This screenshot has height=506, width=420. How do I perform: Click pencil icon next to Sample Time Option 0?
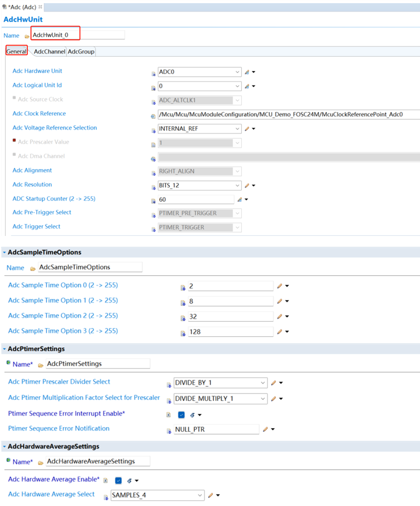click(280, 286)
